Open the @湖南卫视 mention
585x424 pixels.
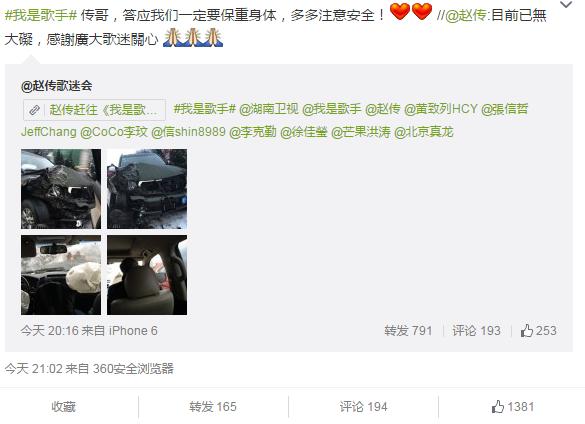tap(269, 109)
